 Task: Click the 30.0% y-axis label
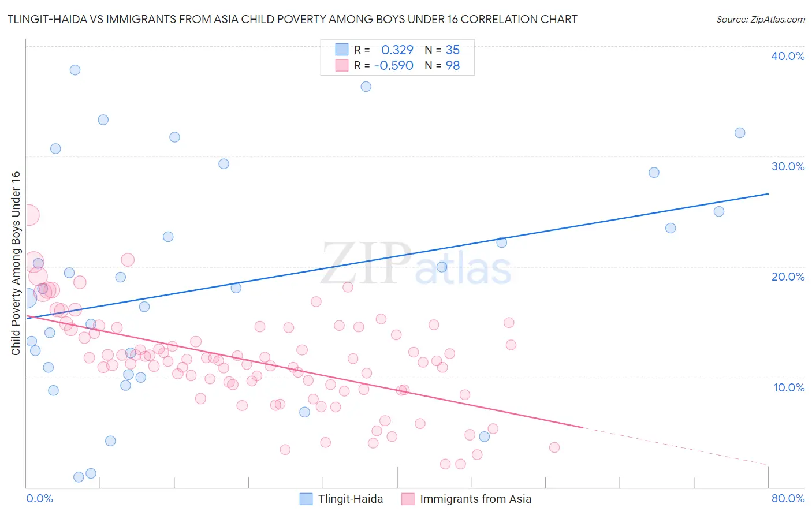pos(788,166)
